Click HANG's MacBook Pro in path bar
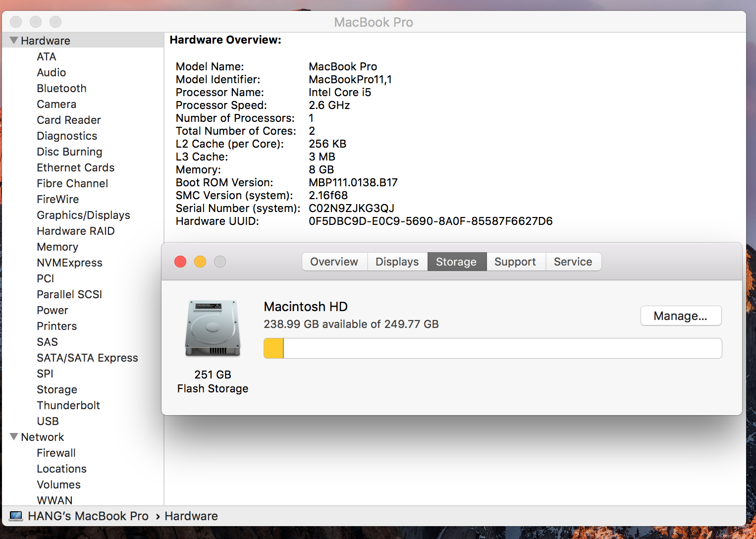This screenshot has width=756, height=539. [x=88, y=516]
